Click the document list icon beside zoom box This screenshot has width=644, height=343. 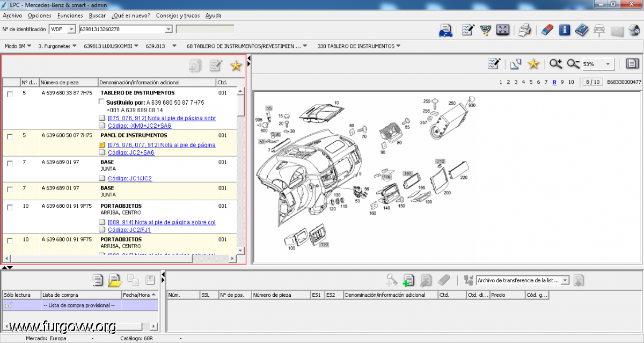click(632, 64)
